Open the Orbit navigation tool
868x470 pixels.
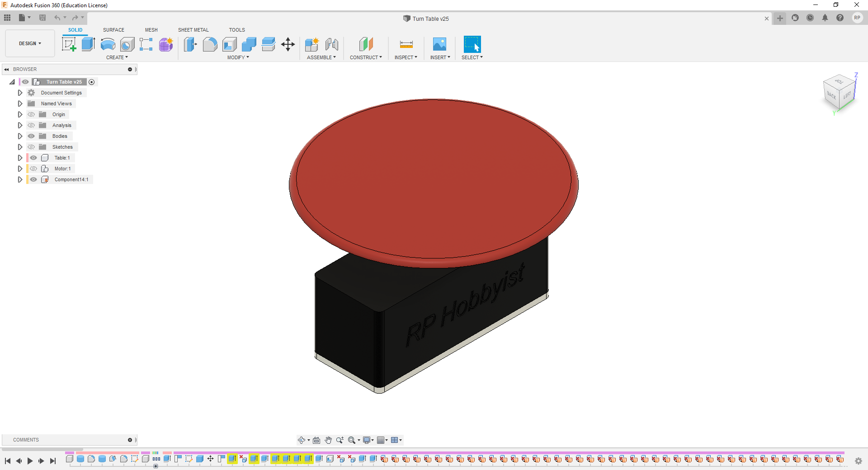pyautogui.click(x=302, y=440)
